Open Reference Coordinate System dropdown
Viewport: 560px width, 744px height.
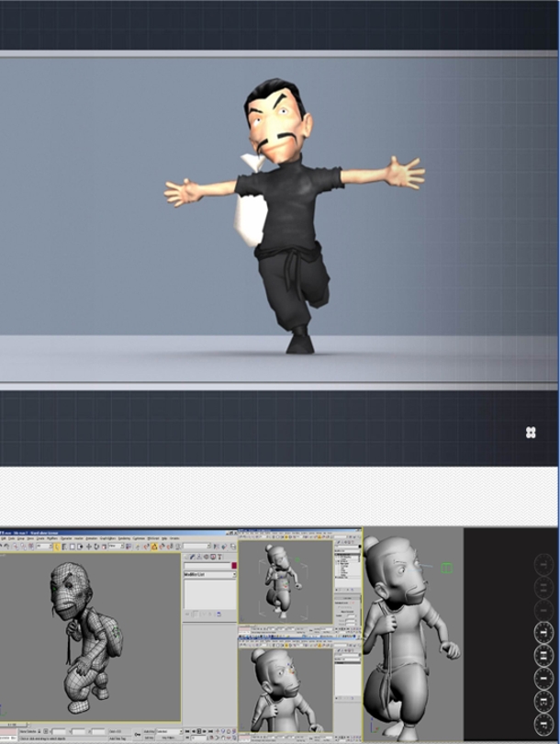pyautogui.click(x=117, y=547)
